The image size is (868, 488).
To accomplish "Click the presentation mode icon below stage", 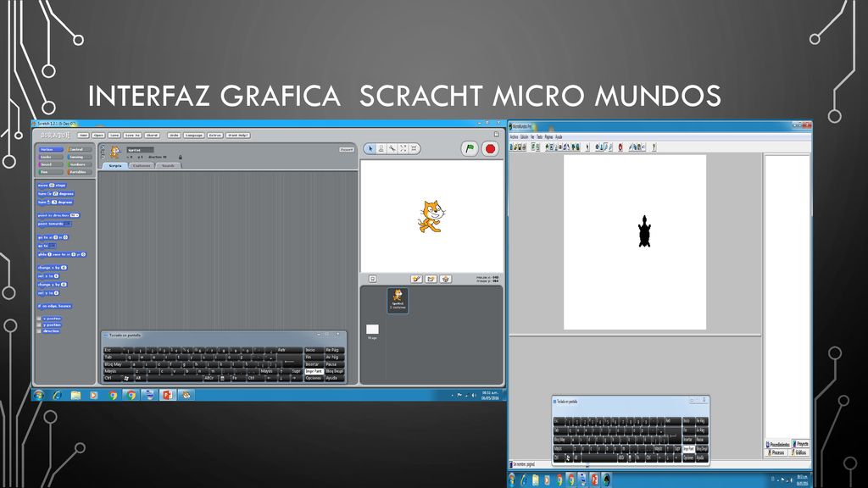I will 373,279.
